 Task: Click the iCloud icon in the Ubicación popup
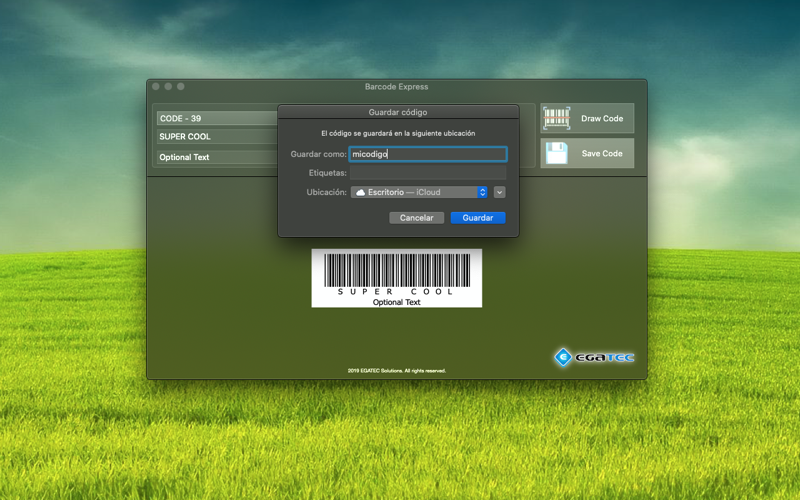pyautogui.click(x=360, y=192)
